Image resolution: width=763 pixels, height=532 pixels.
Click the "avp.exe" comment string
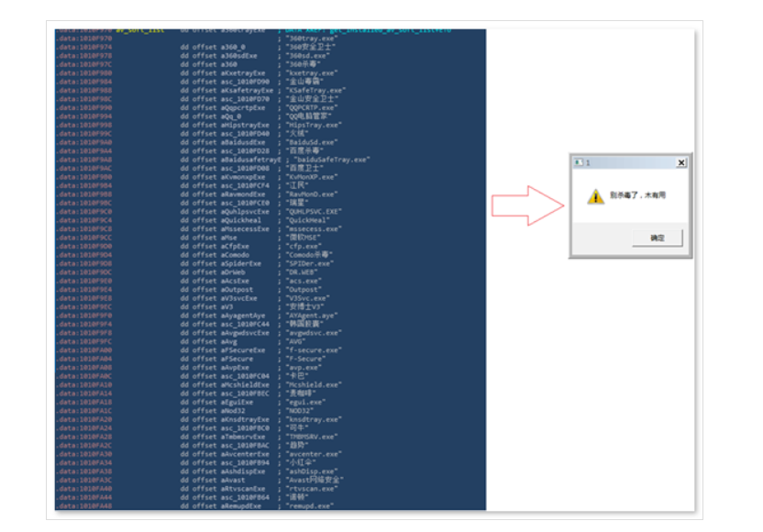click(x=304, y=368)
